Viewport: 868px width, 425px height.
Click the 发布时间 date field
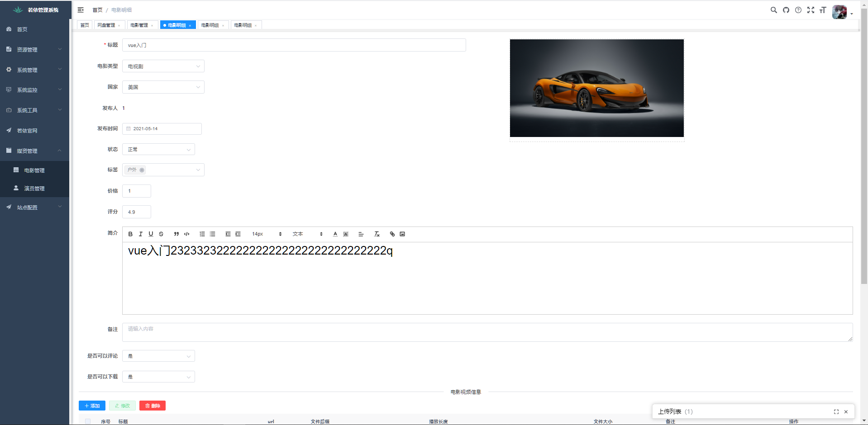(162, 129)
